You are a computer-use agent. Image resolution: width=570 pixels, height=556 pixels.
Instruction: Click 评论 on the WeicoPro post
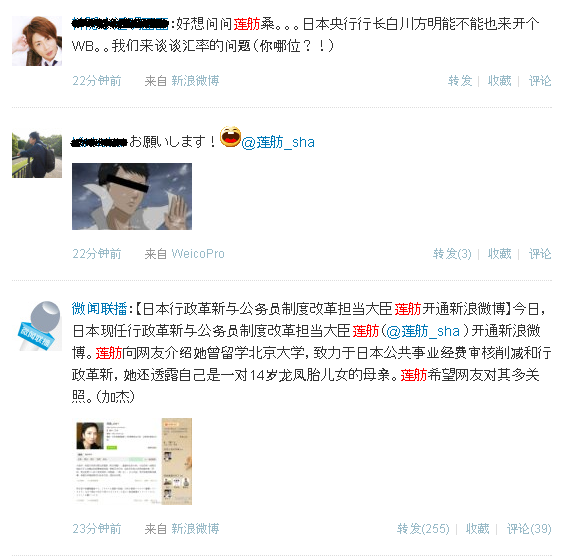[540, 254]
